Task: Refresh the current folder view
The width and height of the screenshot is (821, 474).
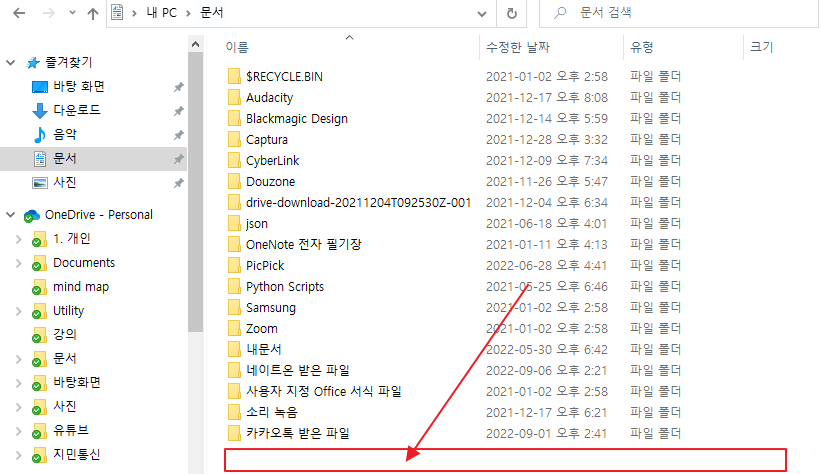Action: tap(512, 14)
